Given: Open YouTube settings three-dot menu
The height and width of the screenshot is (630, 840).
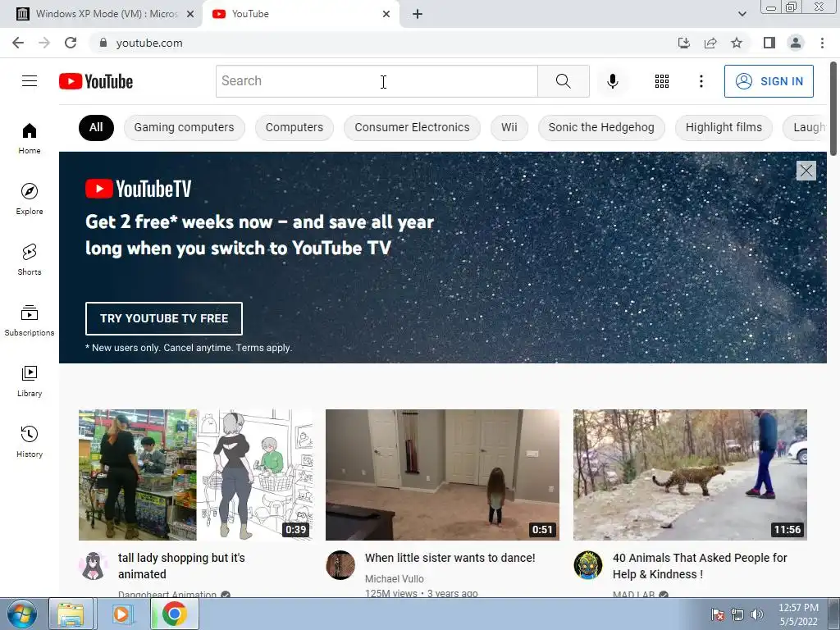Looking at the screenshot, I should [701, 81].
